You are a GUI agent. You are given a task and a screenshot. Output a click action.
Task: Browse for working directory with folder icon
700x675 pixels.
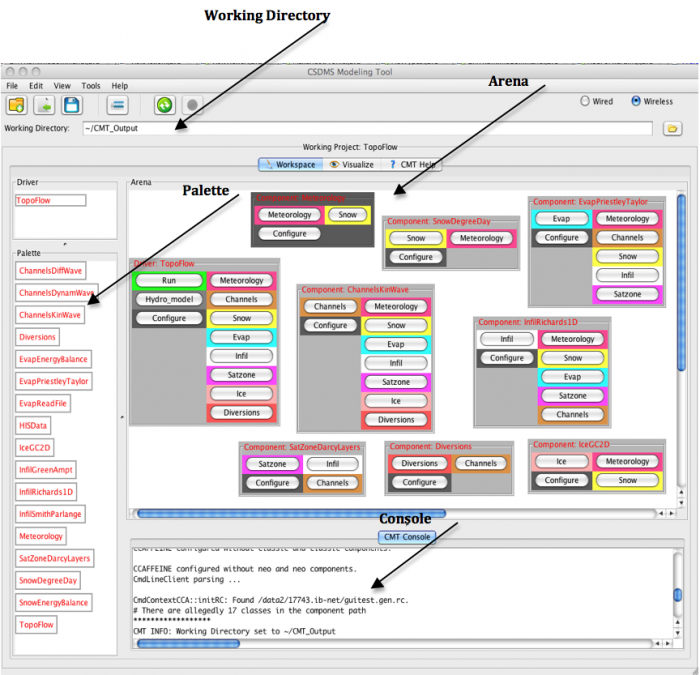tap(672, 129)
